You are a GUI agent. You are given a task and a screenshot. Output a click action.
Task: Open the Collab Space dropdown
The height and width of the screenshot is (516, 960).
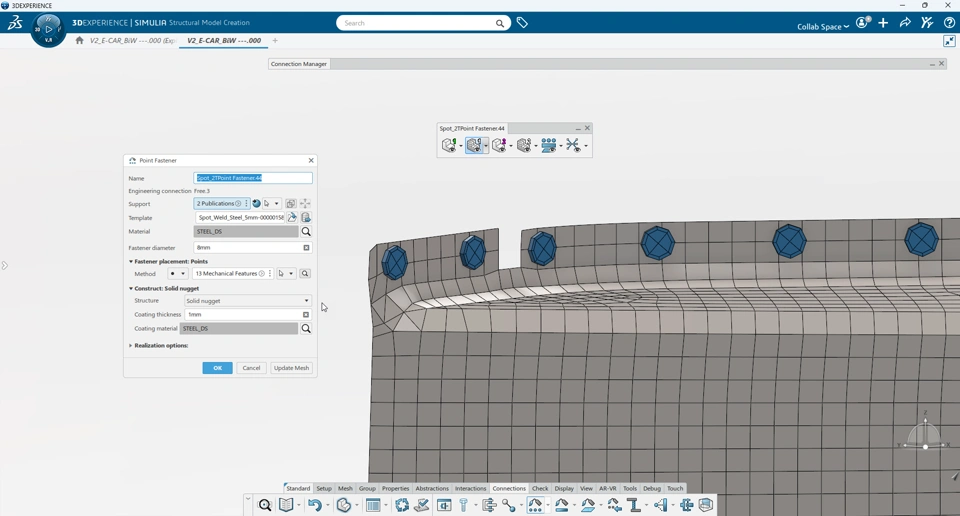pyautogui.click(x=823, y=26)
